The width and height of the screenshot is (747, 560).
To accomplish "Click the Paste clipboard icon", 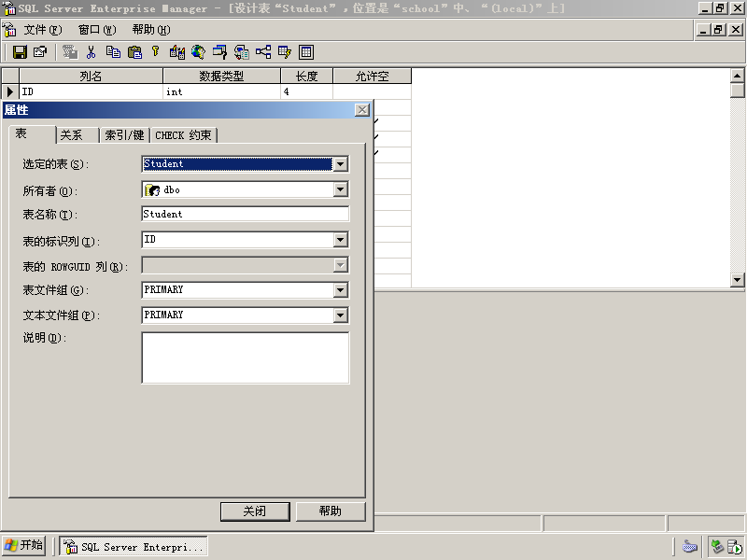I will click(134, 52).
